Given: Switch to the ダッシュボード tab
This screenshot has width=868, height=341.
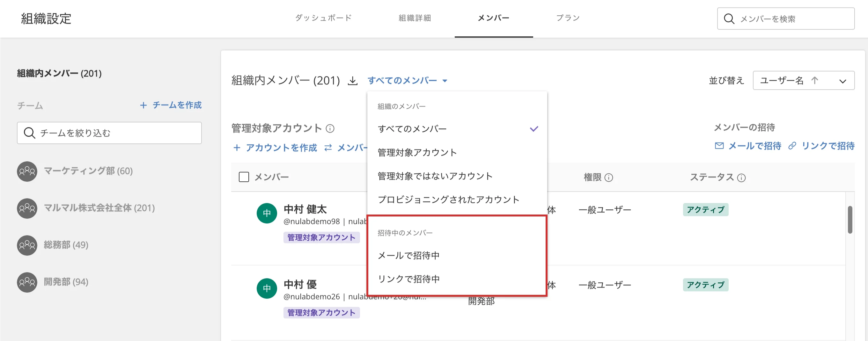Looking at the screenshot, I should [323, 18].
